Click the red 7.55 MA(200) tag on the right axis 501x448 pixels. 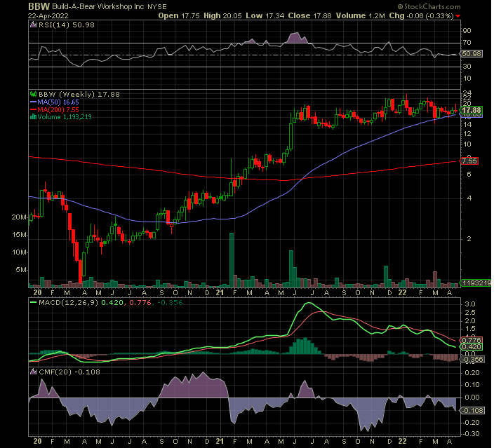pyautogui.click(x=469, y=161)
